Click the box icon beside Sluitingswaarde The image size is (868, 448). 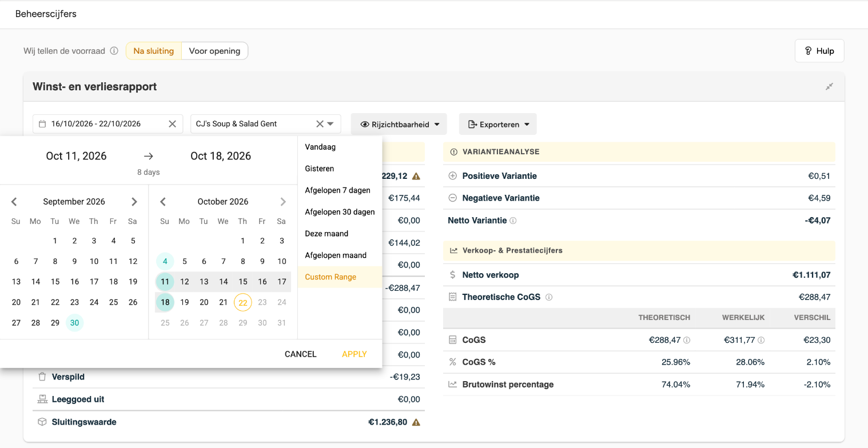(x=42, y=422)
